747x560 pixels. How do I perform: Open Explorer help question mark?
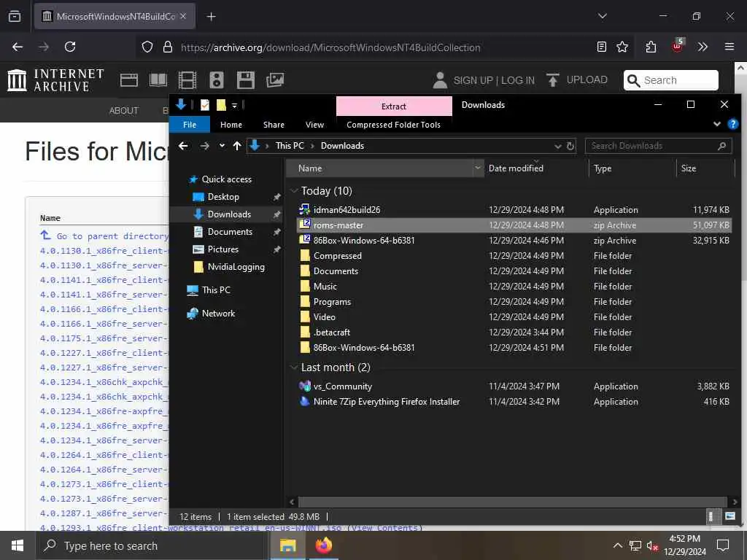click(732, 124)
